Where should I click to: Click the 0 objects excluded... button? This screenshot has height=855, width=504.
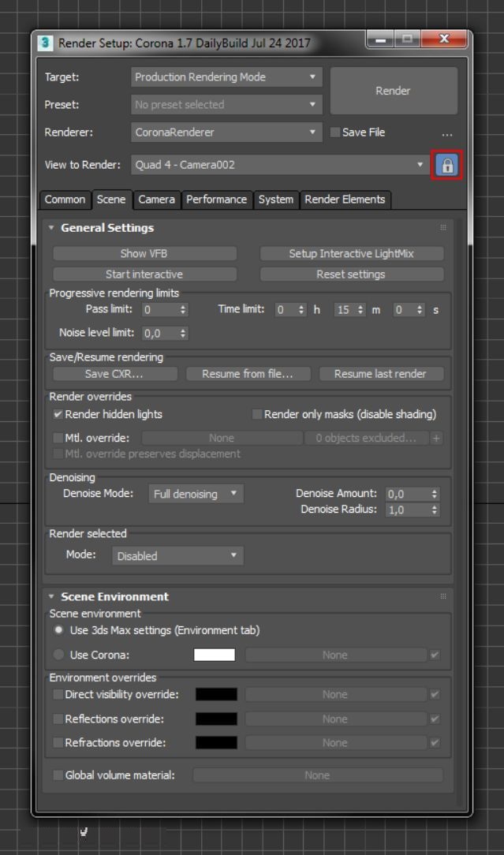[367, 438]
